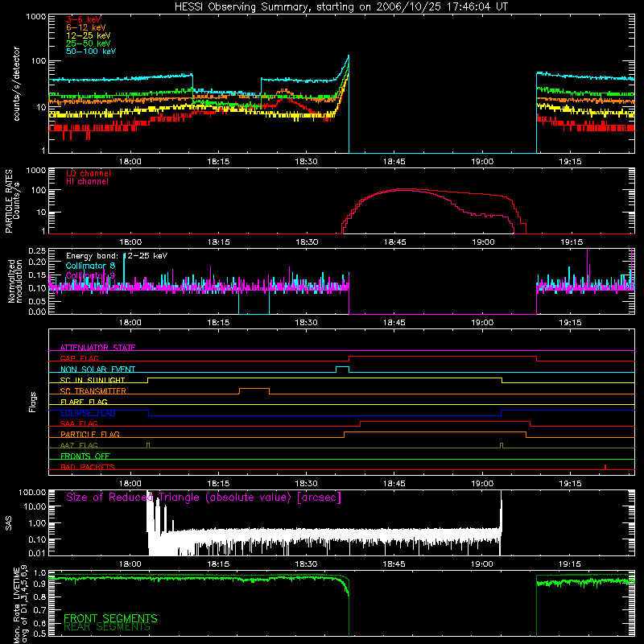Select the Normalized modulation axis title

point(15,281)
